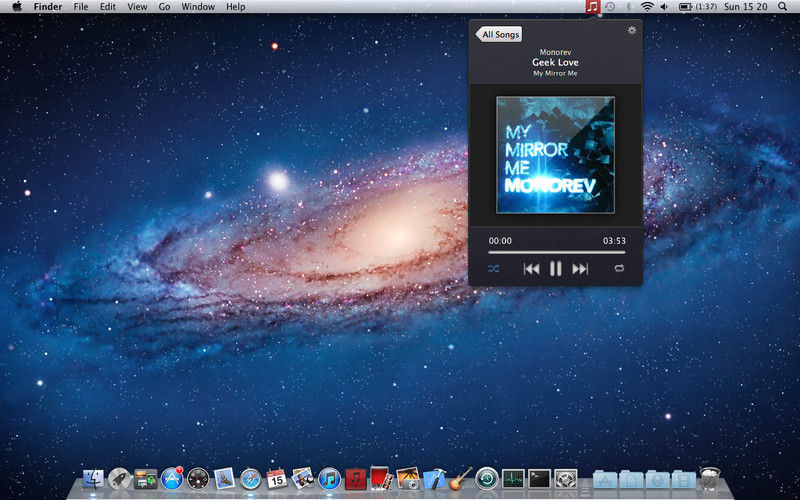Skip to the previous track

(531, 268)
